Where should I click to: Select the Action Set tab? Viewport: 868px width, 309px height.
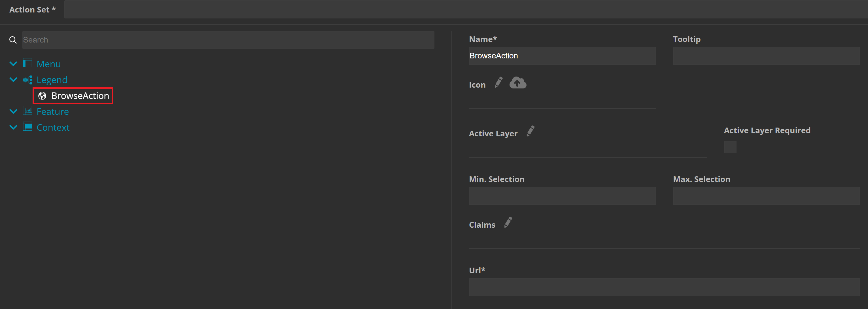coord(32,10)
